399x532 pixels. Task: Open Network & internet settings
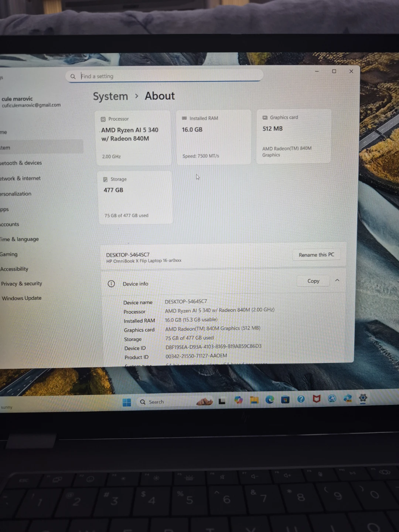[20, 178]
